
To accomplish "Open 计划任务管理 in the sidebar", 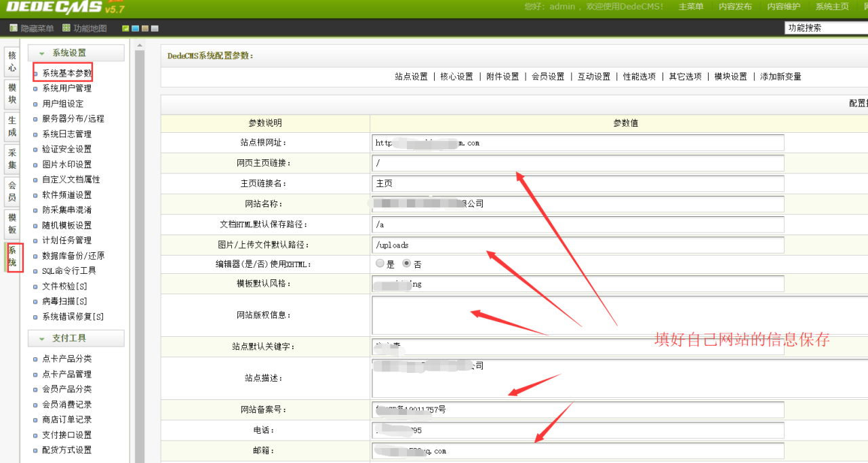I will [66, 241].
